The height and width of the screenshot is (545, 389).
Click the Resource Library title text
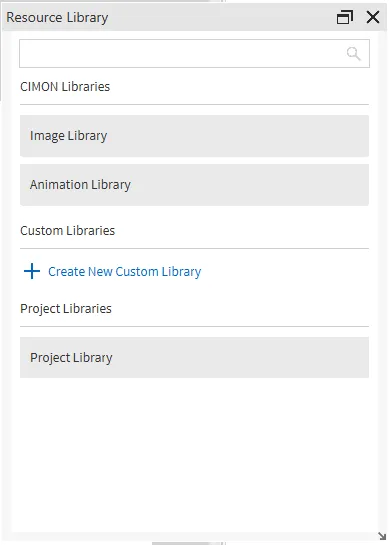click(57, 17)
